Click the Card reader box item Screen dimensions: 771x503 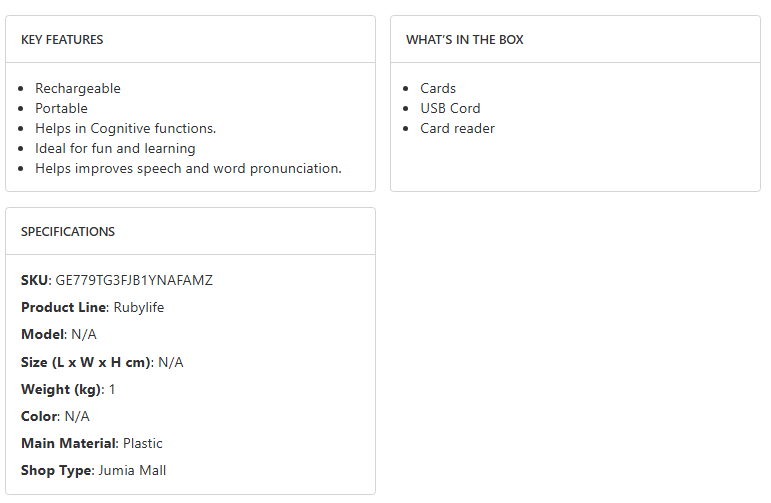tap(457, 128)
